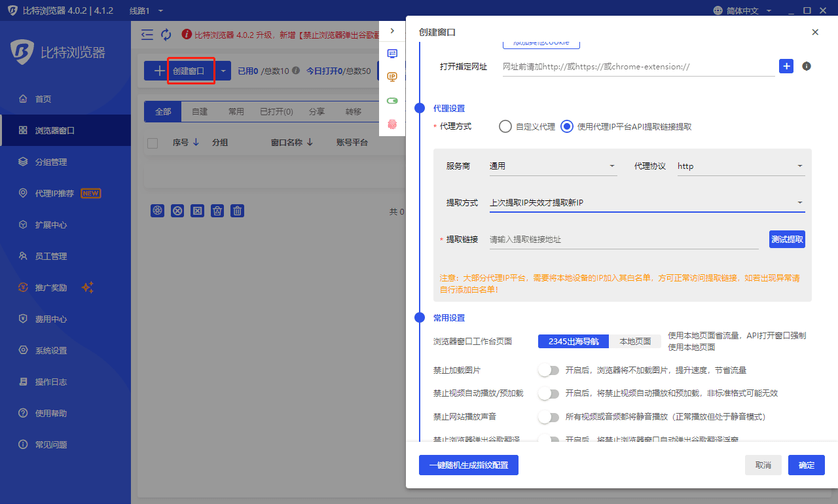Click the aperture-shaped batch icon below the table
838x504 pixels.
[157, 211]
